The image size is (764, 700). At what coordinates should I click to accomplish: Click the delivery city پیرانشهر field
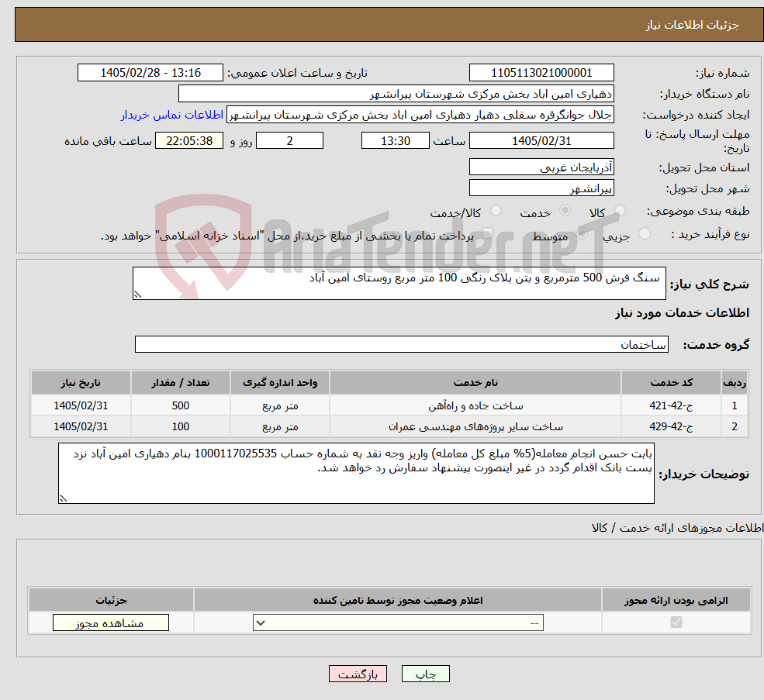pyautogui.click(x=541, y=188)
